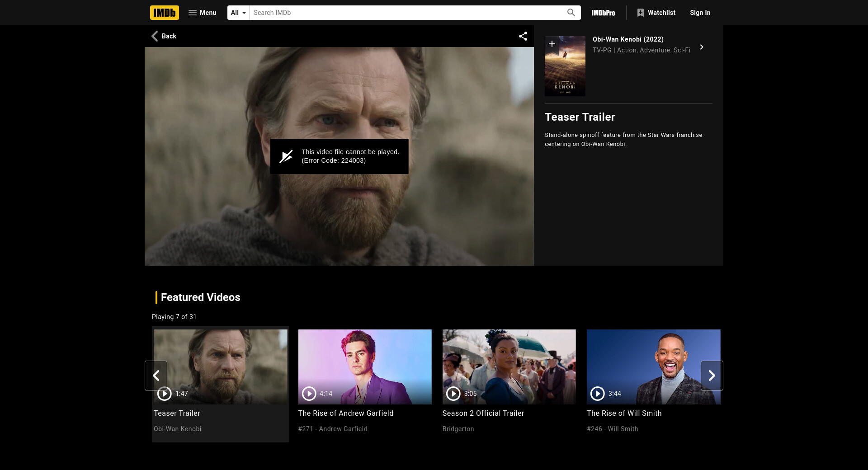Click the Search IMDb input field

(407, 13)
